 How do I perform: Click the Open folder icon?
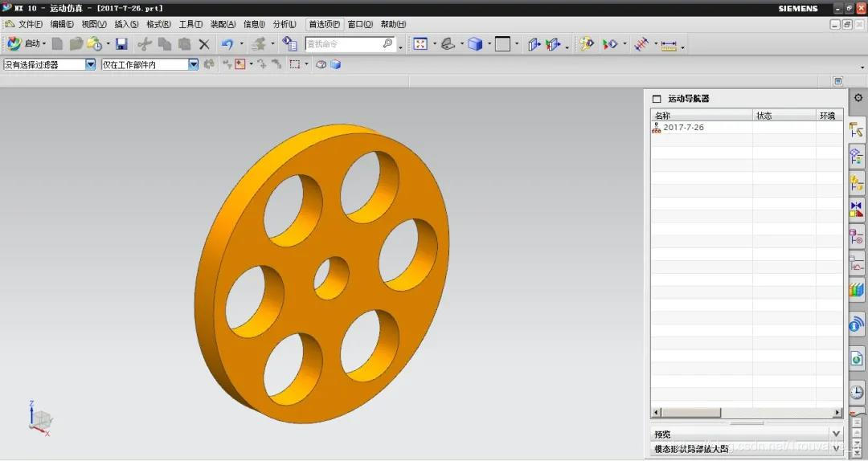[x=76, y=43]
